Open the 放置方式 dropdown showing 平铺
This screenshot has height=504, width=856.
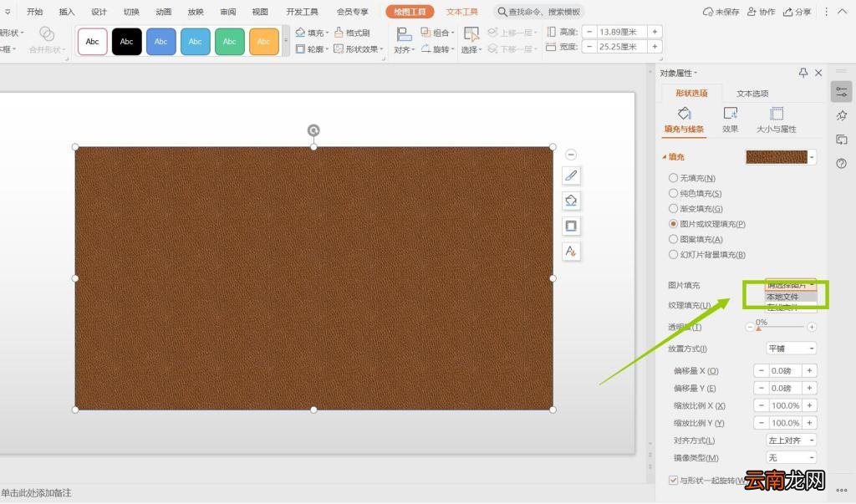tap(792, 349)
